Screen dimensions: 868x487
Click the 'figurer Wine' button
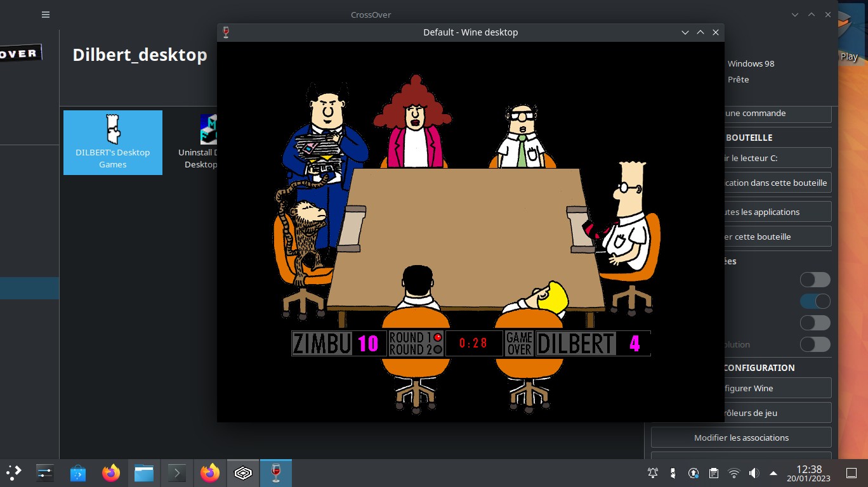[x=777, y=388]
